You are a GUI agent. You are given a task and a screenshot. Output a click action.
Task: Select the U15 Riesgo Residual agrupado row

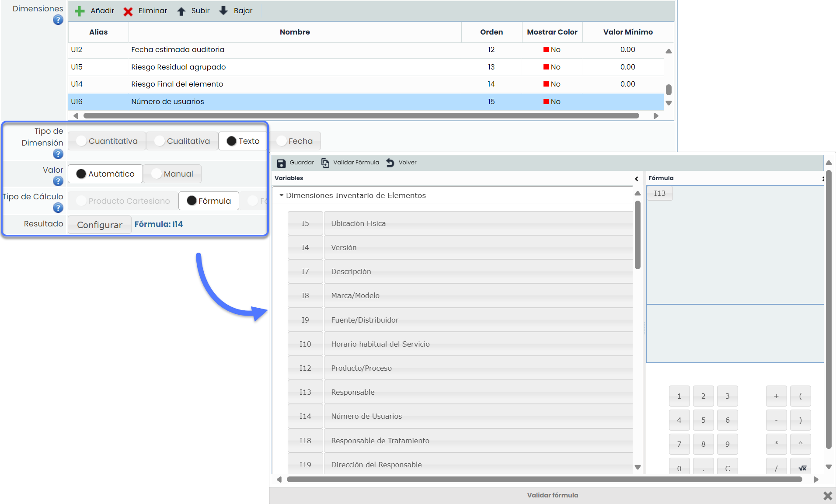pos(178,67)
